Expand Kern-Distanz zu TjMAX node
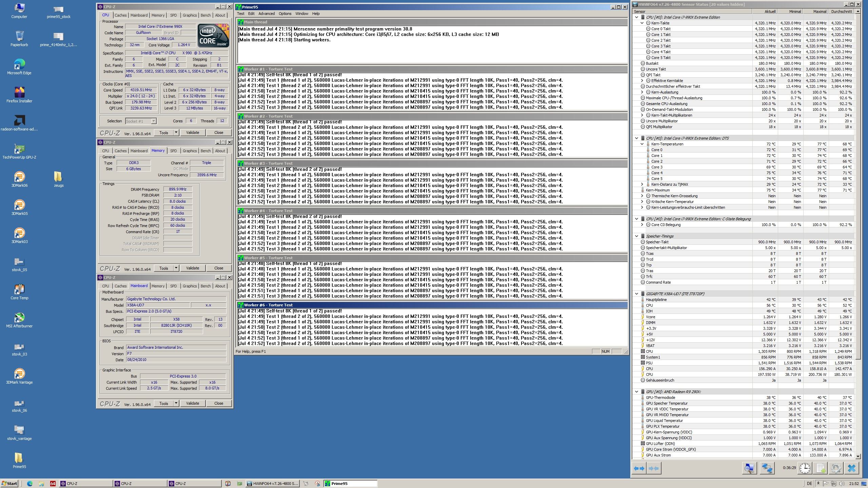The image size is (868, 488). pos(642,184)
